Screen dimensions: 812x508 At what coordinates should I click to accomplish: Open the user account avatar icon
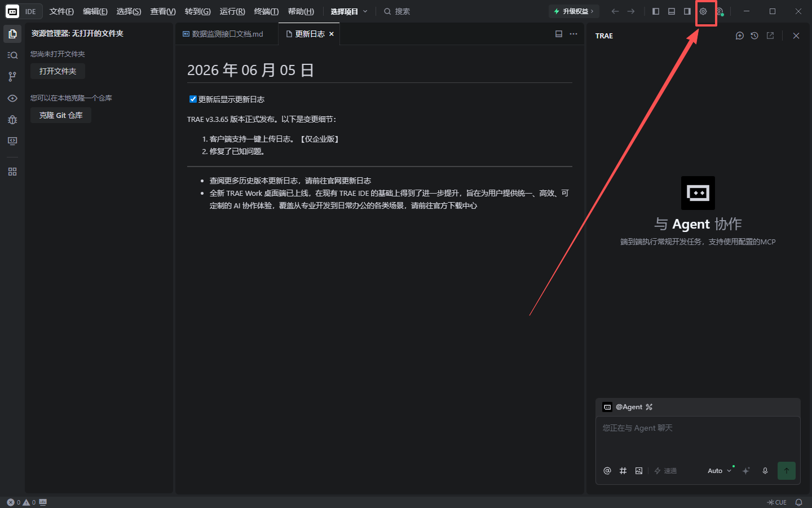point(720,11)
